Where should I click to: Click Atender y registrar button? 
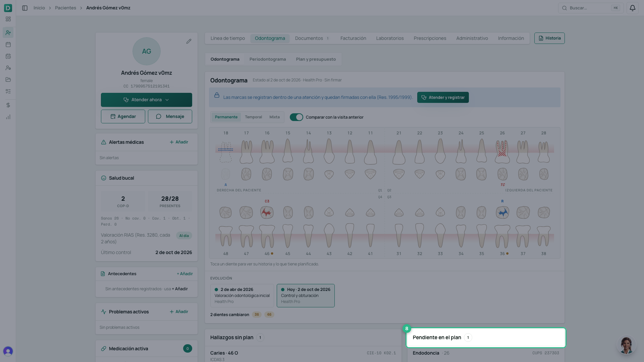click(x=443, y=98)
